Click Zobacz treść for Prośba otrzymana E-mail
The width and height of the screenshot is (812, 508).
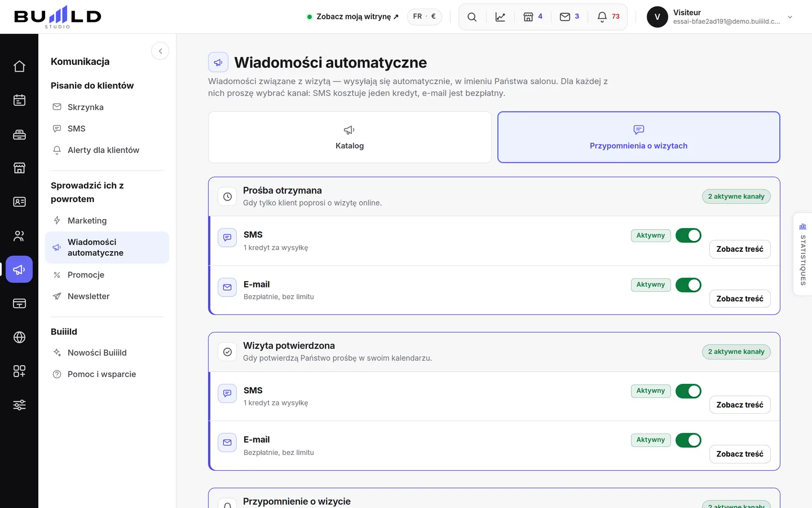(740, 299)
